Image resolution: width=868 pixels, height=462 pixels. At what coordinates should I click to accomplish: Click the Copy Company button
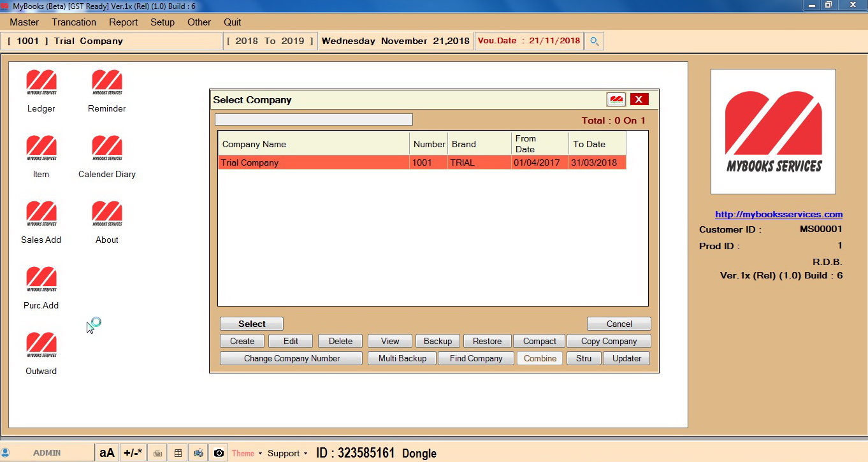point(609,341)
